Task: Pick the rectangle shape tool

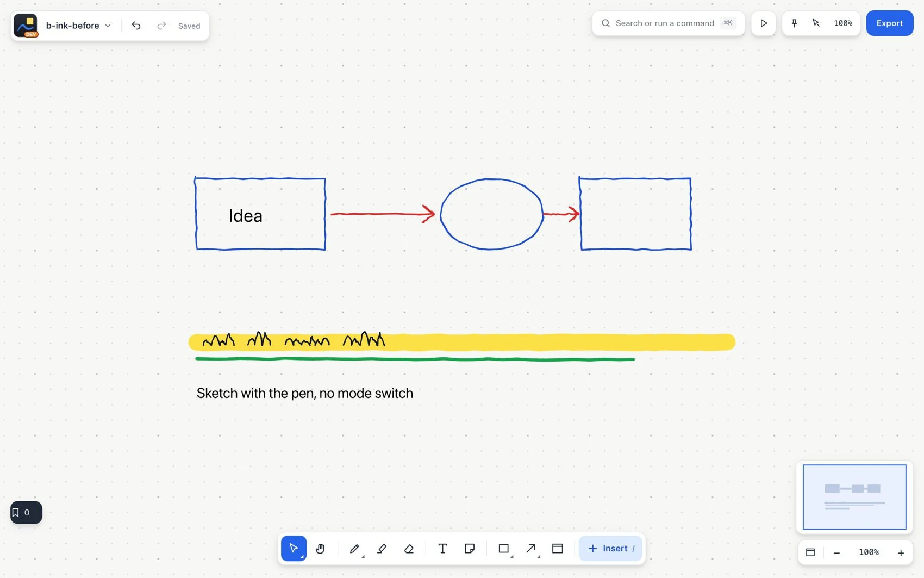Action: tap(504, 549)
